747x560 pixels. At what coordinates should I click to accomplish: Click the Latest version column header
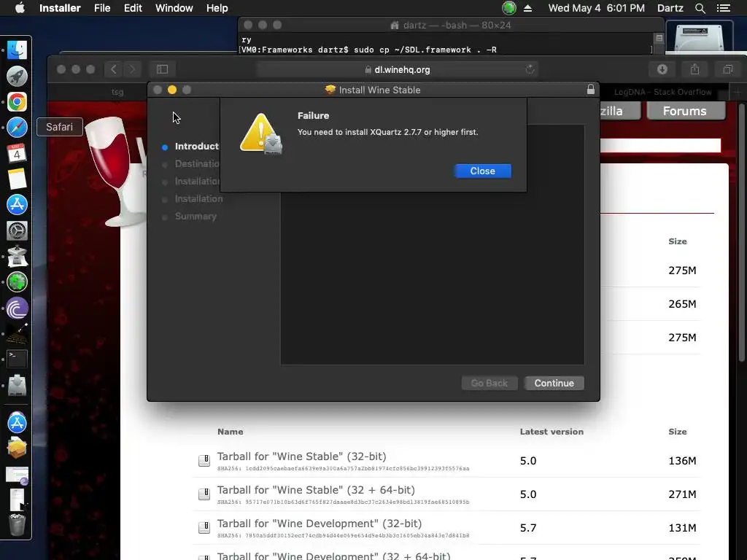[551, 432]
